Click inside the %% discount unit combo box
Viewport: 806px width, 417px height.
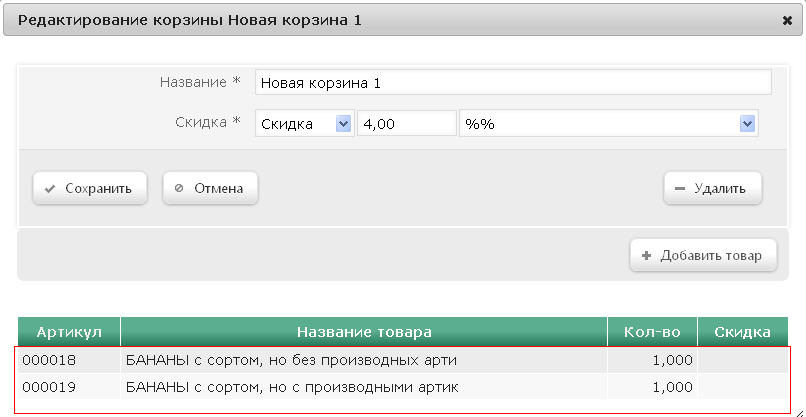[x=609, y=123]
